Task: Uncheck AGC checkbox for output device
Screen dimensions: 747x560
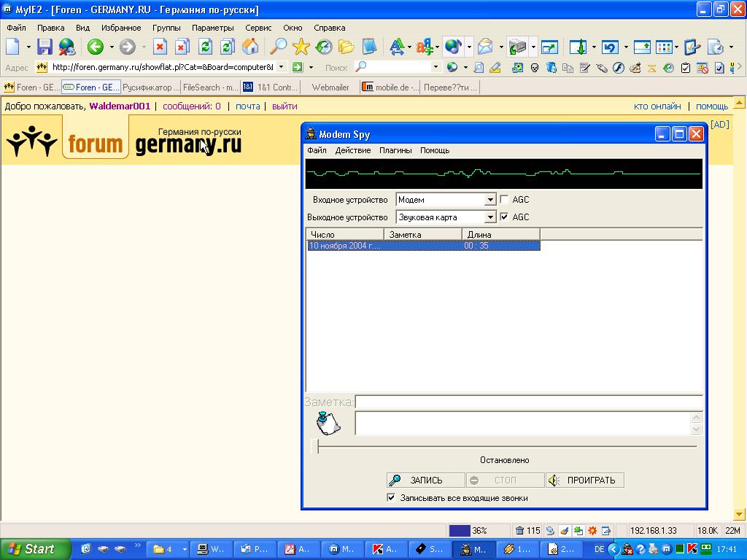Action: pyautogui.click(x=505, y=217)
